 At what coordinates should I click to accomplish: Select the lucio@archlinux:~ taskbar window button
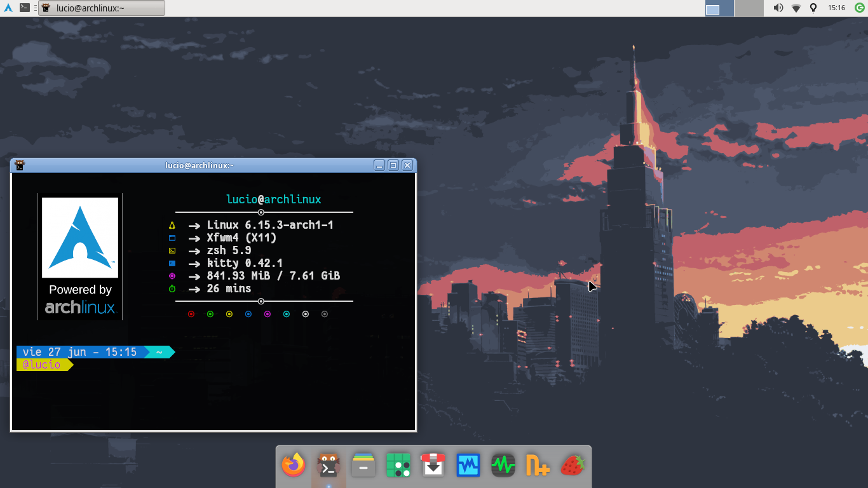pos(102,8)
